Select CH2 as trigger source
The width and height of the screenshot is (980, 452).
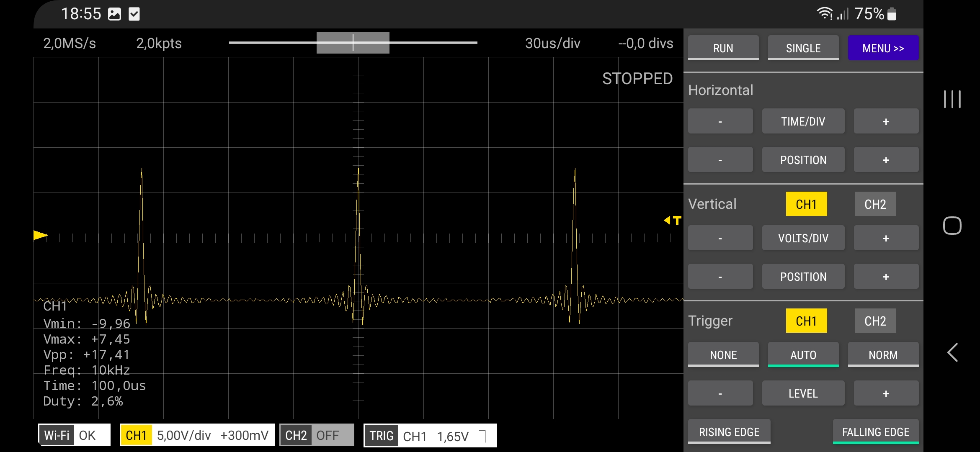875,321
